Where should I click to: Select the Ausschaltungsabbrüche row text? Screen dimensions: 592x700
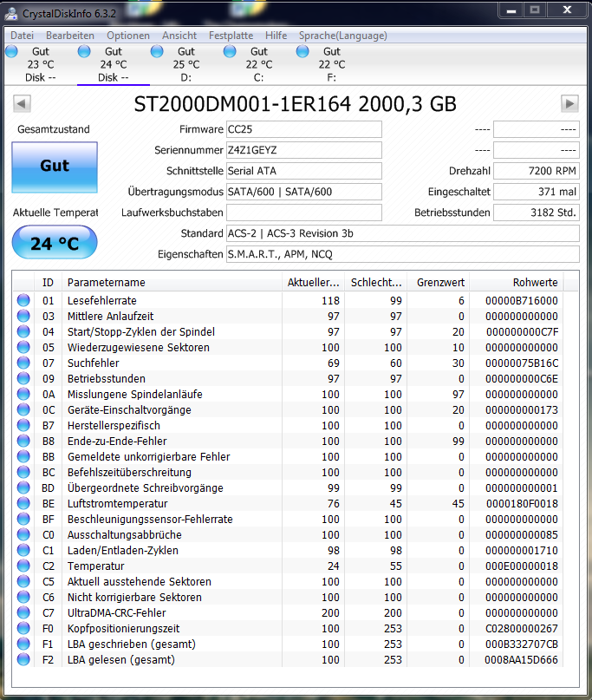[x=125, y=535]
